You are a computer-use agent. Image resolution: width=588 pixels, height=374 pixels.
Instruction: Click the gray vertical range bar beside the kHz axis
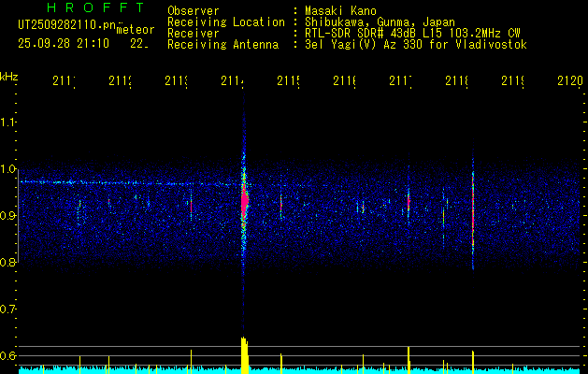18,216
